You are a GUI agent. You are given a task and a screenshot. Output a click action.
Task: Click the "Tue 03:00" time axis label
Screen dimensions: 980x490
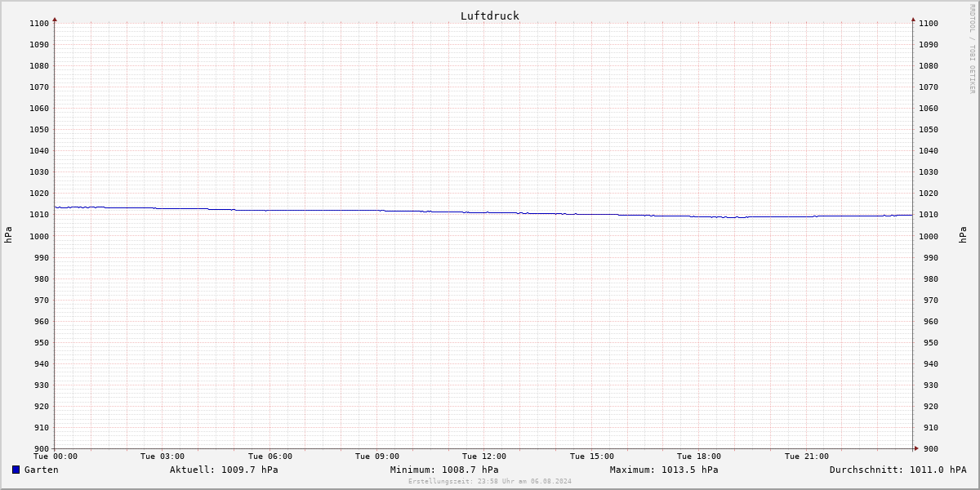point(163,457)
